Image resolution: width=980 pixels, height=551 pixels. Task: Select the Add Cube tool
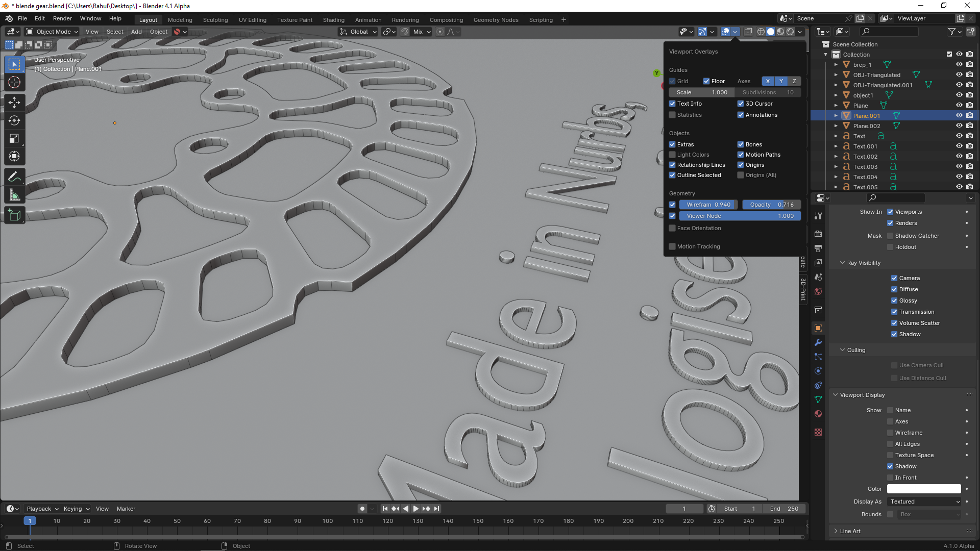click(x=14, y=215)
